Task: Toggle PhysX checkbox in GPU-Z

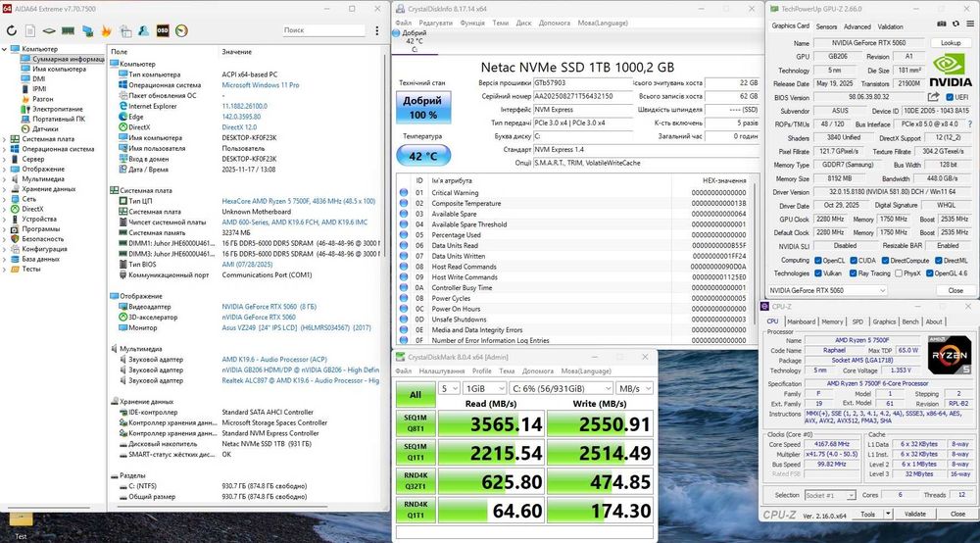Action: pyautogui.click(x=898, y=273)
